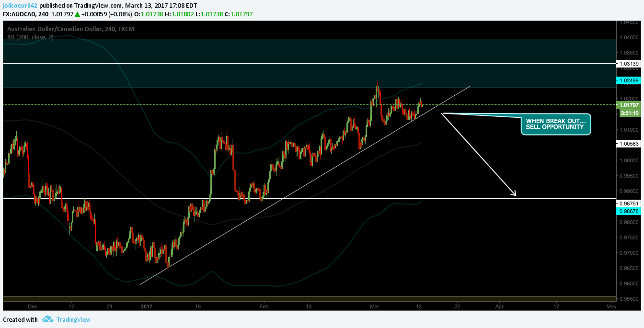Click the Dec label on the time axis
This screenshot has height=328, width=644.
coord(33,305)
